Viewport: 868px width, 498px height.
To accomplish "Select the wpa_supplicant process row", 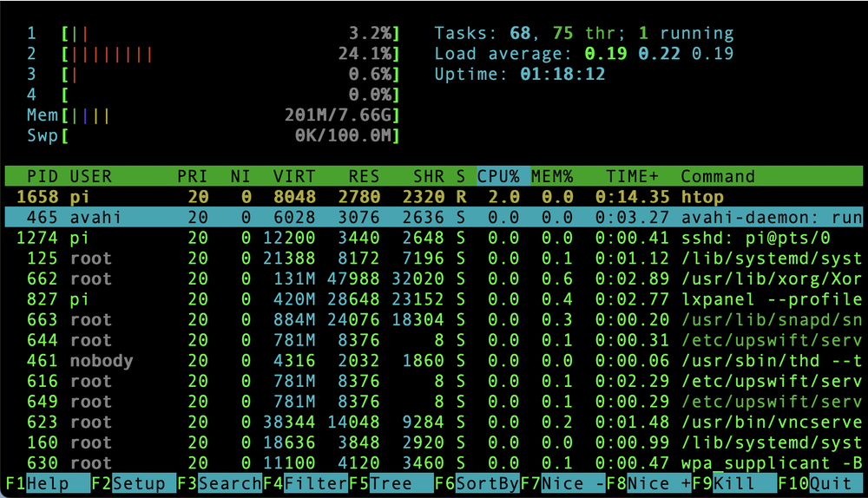I will [434, 463].
